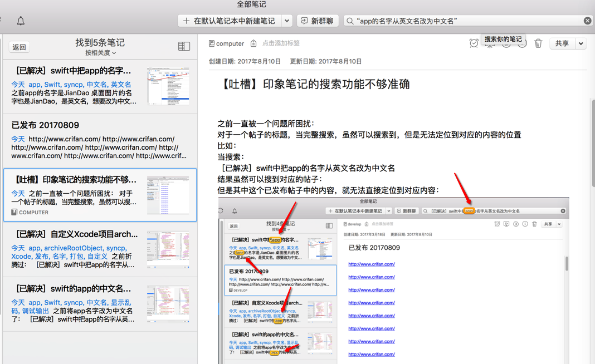
Task: Open note "[已解决] swift的app的中文名..."
Action: click(x=100, y=304)
